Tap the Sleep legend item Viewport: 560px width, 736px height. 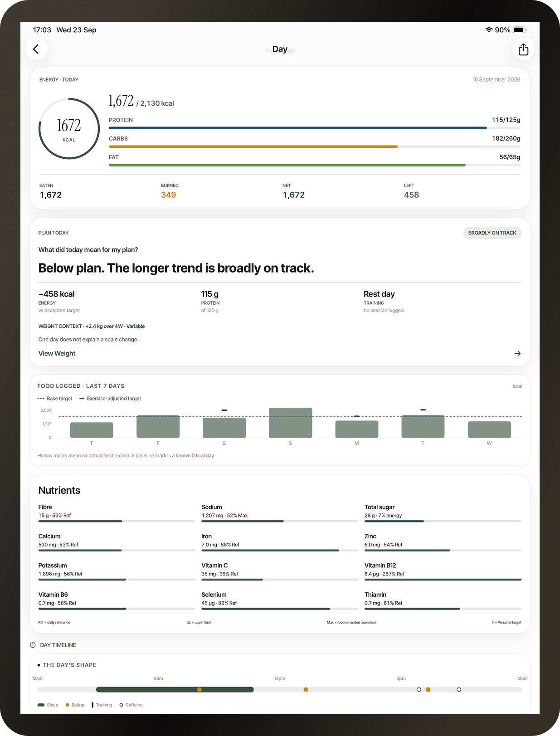[48, 705]
